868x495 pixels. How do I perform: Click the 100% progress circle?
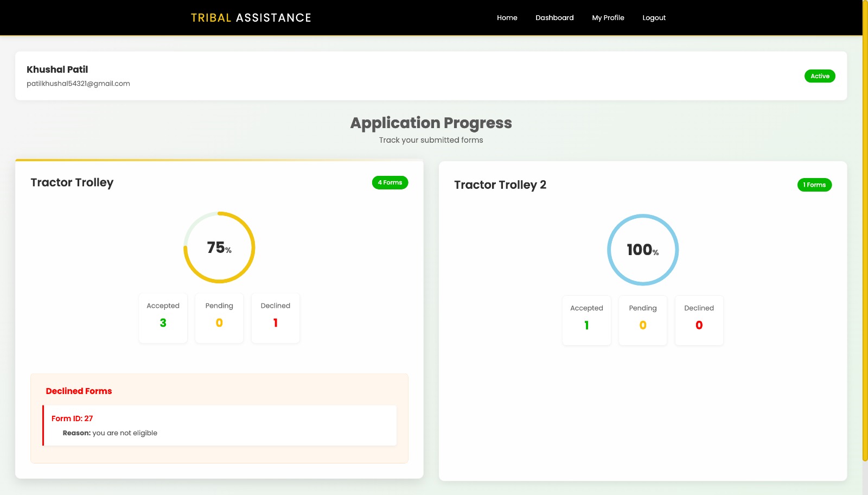(642, 250)
